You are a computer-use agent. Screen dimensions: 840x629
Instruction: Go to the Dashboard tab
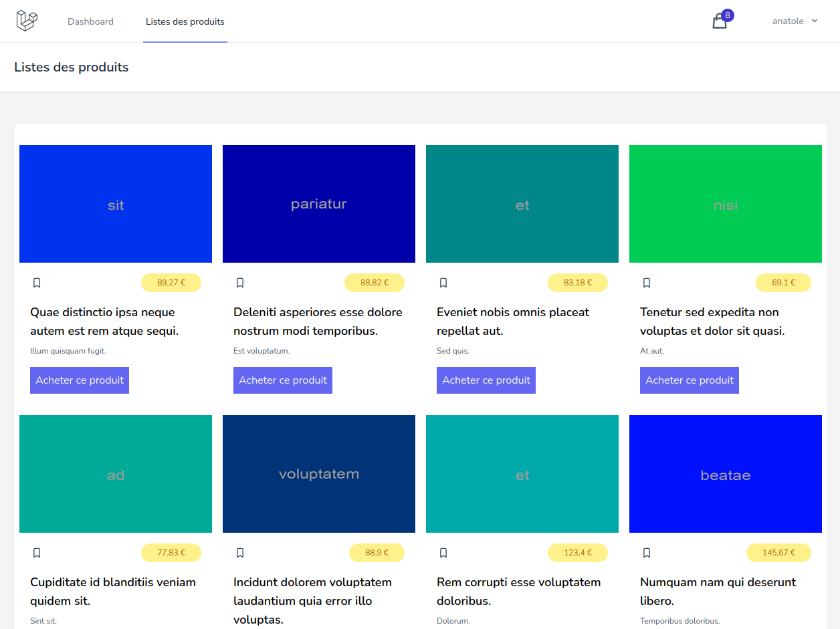pyautogui.click(x=90, y=21)
